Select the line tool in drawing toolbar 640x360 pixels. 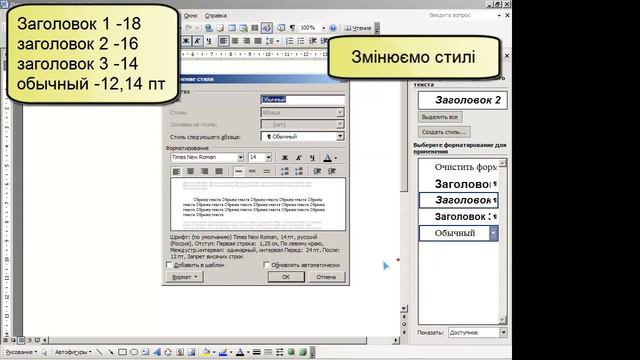tap(99, 352)
